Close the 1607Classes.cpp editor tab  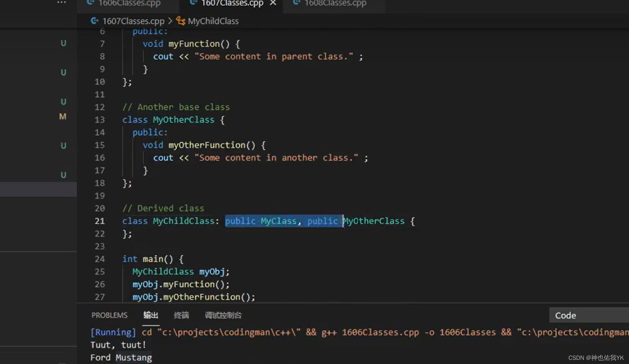[273, 3]
